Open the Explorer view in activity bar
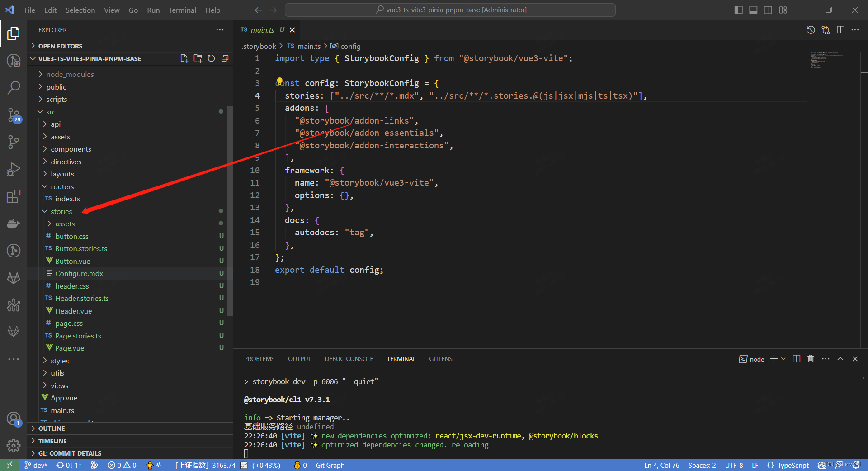The height and width of the screenshot is (471, 868). [14, 33]
